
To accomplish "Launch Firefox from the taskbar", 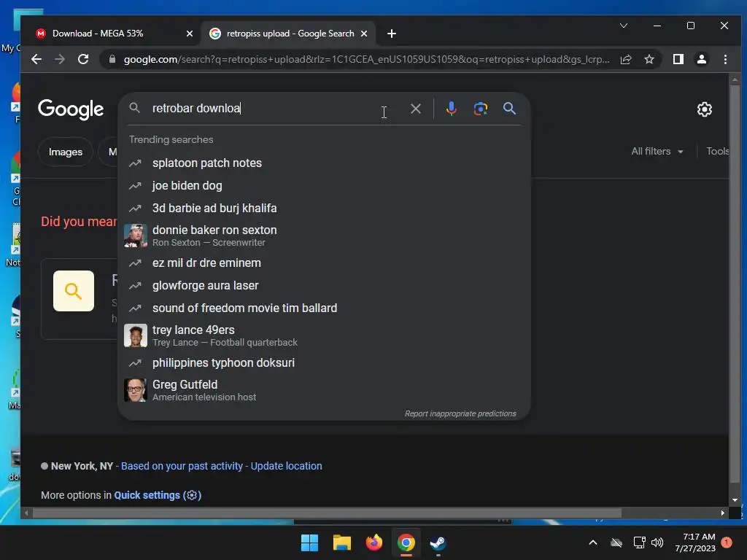I will [x=374, y=542].
